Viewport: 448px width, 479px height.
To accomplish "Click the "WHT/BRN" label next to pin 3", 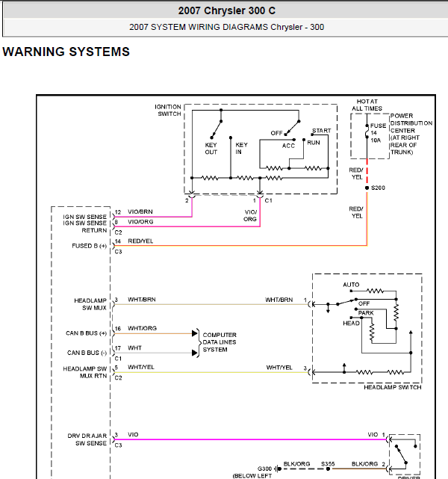I will (x=142, y=300).
